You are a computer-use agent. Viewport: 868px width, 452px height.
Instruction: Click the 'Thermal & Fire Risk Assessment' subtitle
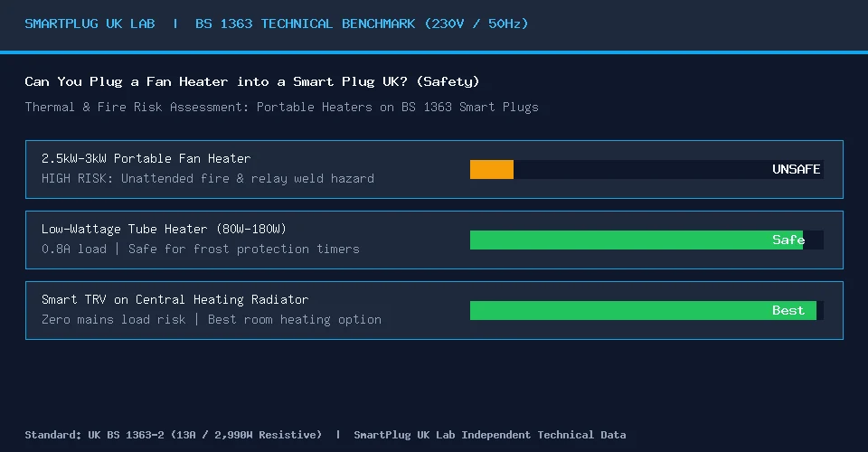click(x=281, y=107)
